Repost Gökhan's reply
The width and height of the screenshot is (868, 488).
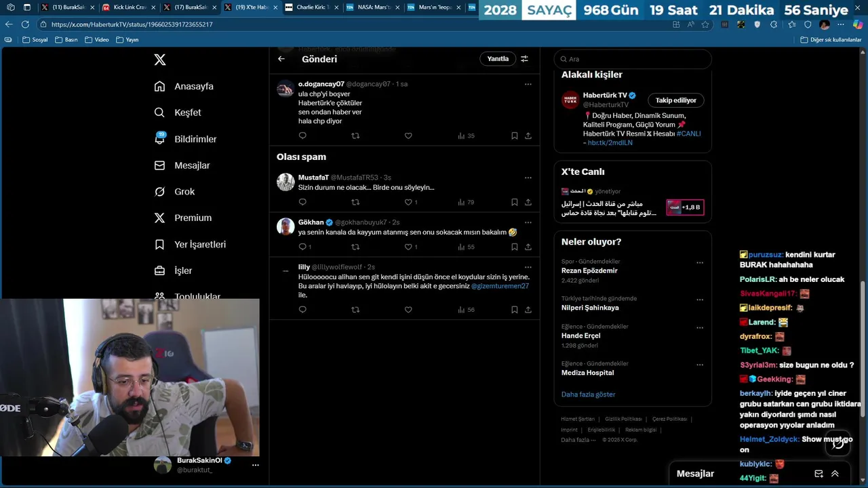click(x=355, y=247)
